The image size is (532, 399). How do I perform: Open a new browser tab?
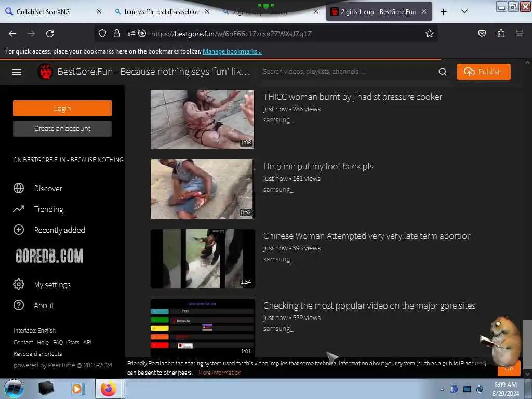point(443,12)
